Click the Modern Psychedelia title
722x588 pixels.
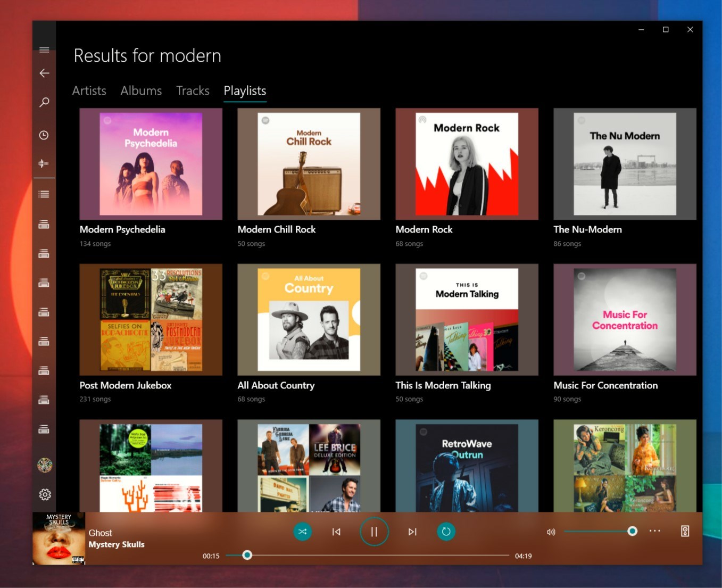coord(122,229)
